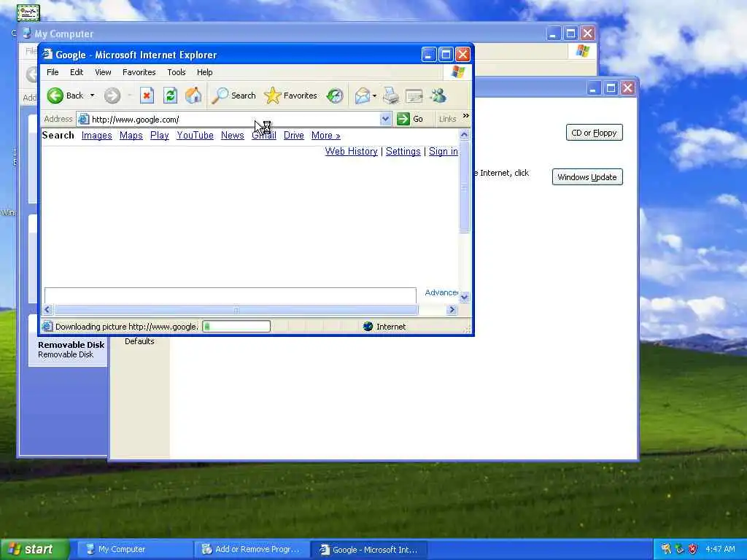The height and width of the screenshot is (560, 747).
Task: Click the Back arrow in Internet Explorer
Action: [55, 96]
